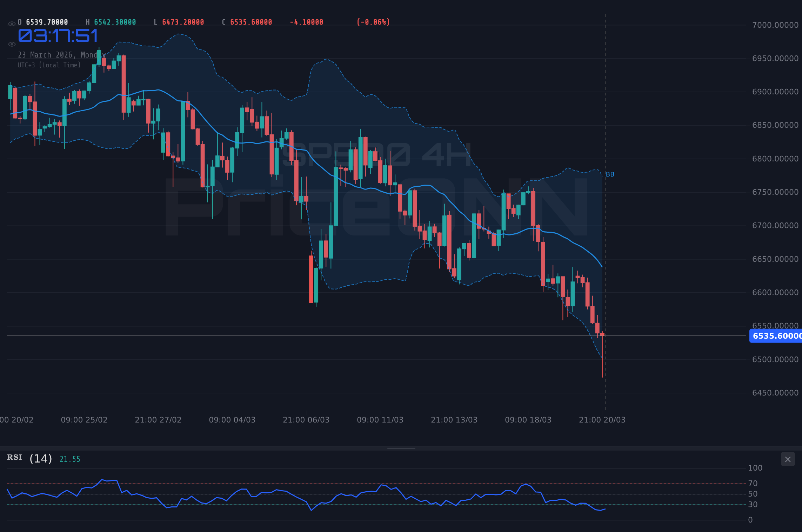802x532 pixels.
Task: Click the date text 23 March 2026, Monday
Action: tap(62, 55)
